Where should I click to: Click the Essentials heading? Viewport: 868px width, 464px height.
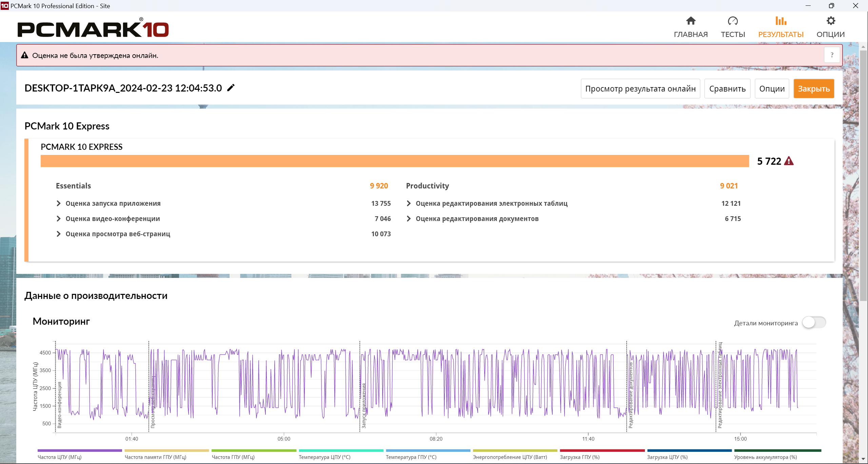[x=73, y=186]
